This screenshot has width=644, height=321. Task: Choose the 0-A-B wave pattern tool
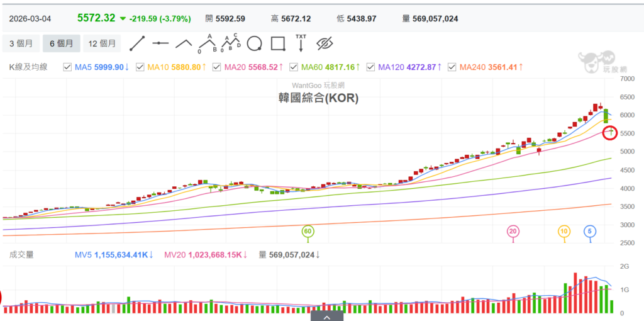207,43
